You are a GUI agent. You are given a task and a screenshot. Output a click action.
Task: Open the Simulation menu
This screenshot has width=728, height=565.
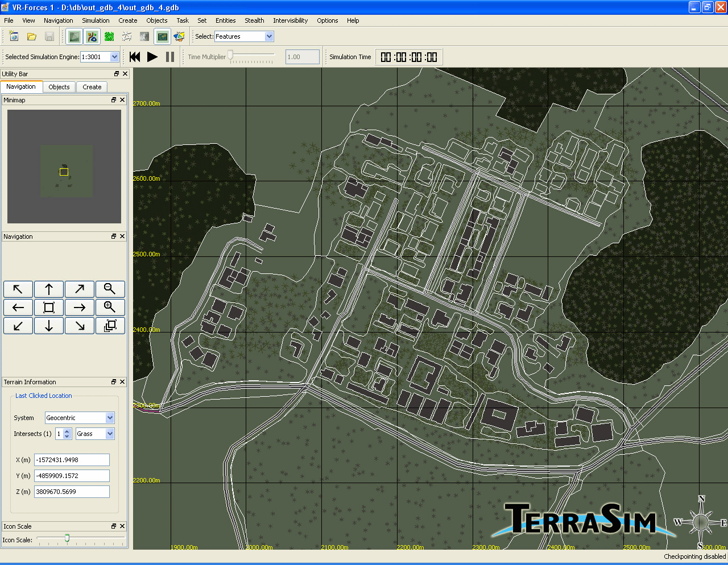point(96,20)
